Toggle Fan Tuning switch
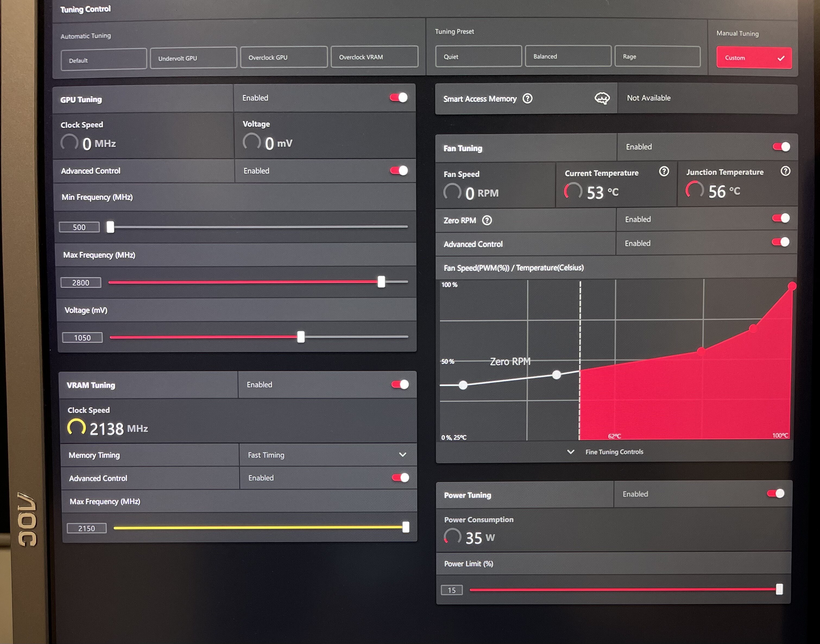The image size is (820, 644). (781, 147)
